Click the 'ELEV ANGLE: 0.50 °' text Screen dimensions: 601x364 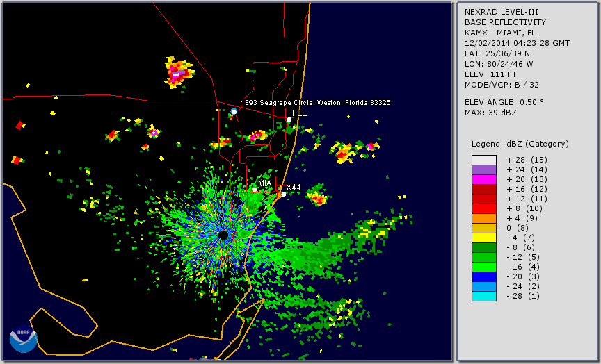point(504,102)
